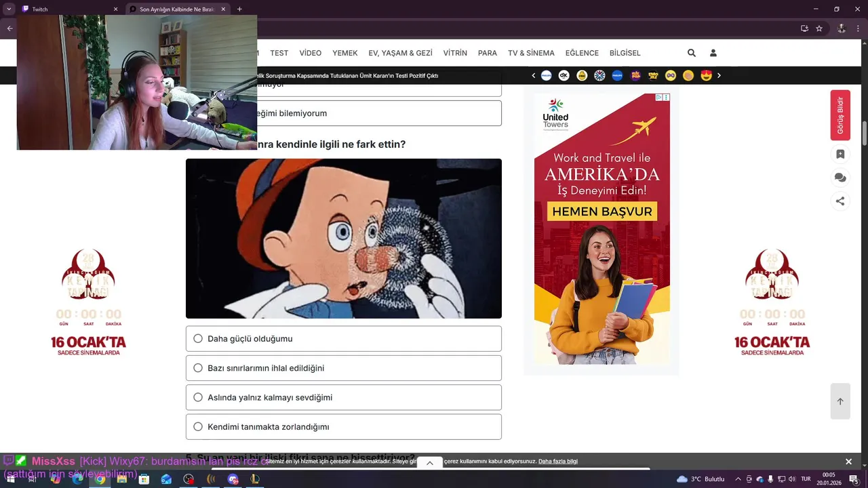Open the VİDEO menu item
868x488 pixels.
click(x=311, y=53)
